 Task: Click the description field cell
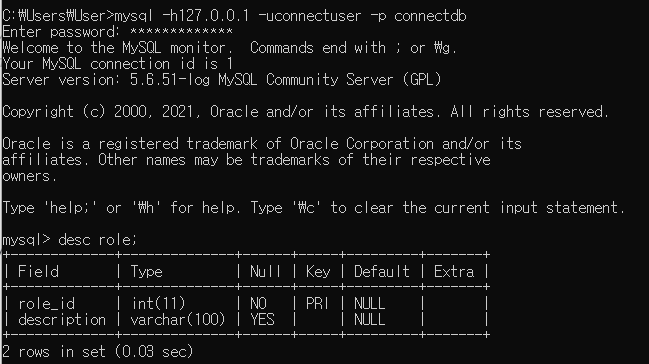tap(62, 320)
